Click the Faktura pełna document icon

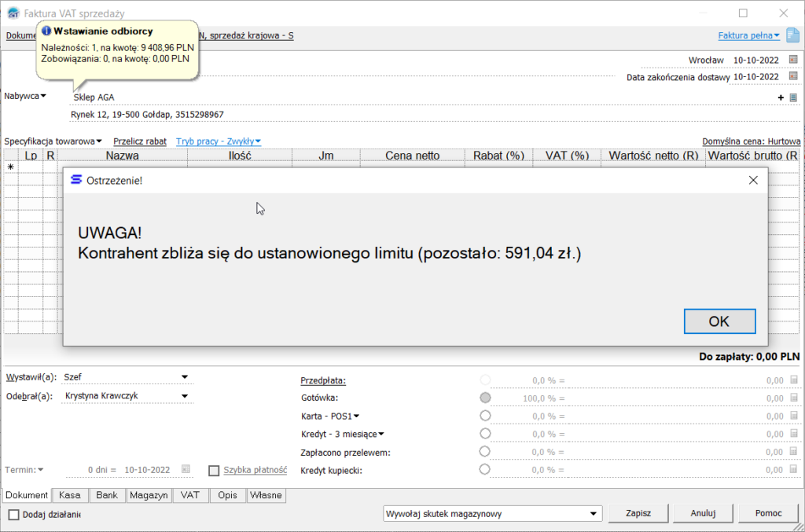(792, 35)
